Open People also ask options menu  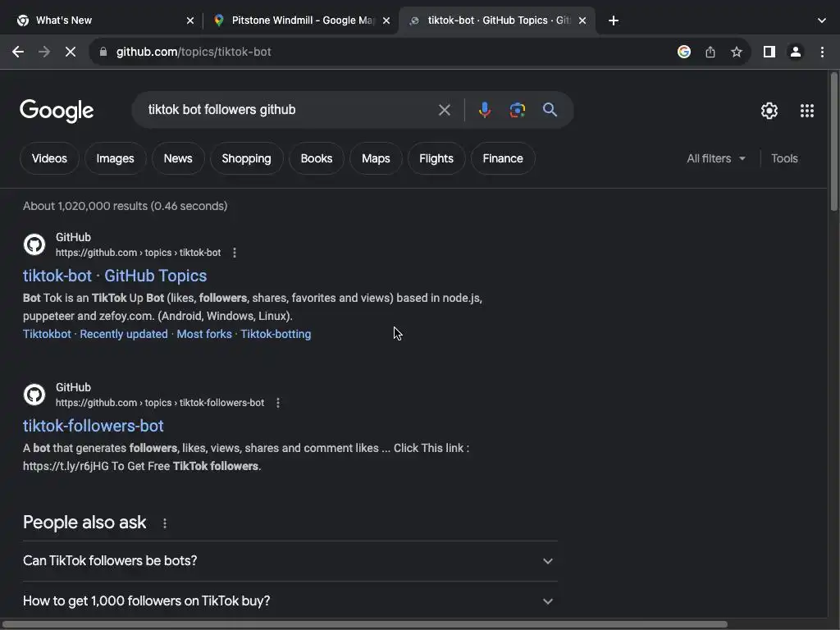[164, 523]
